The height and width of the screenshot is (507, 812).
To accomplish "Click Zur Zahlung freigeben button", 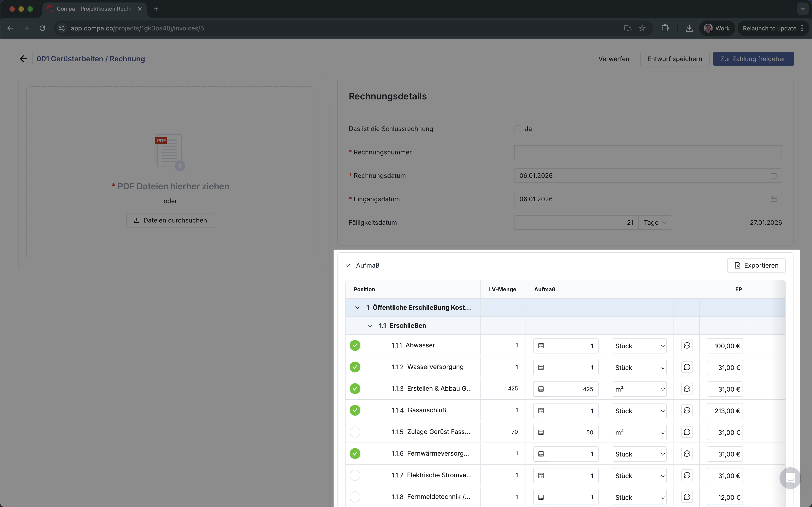I will [x=753, y=59].
